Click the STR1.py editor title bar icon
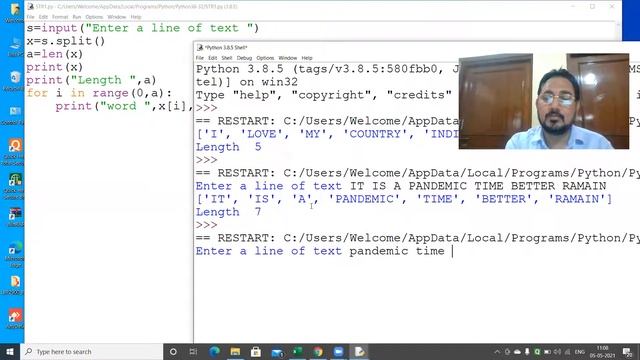 (31, 7)
